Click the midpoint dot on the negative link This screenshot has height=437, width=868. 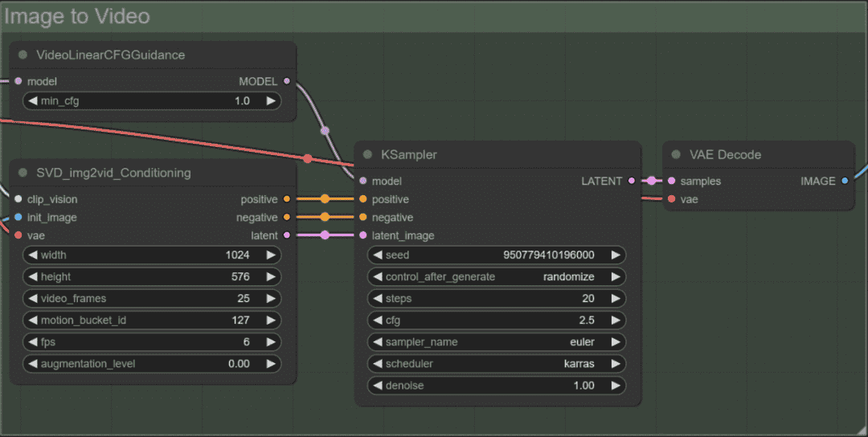click(325, 218)
